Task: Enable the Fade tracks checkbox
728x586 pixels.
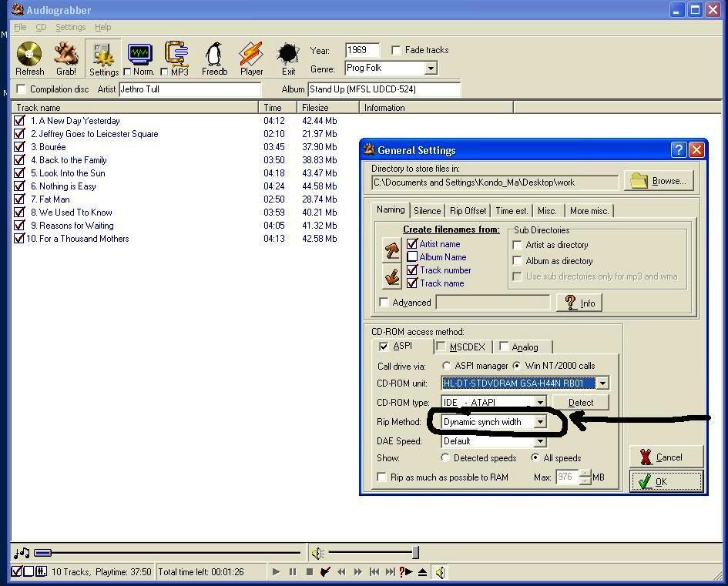Action: point(395,49)
